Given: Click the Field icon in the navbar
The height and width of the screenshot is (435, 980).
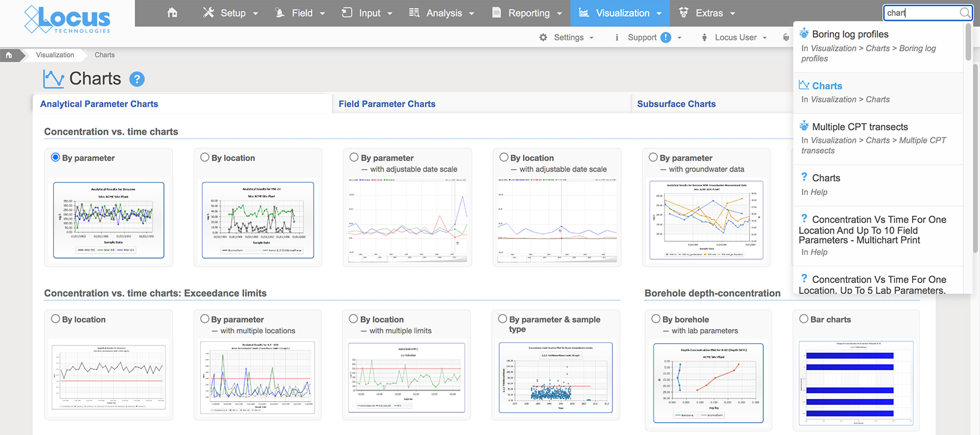Looking at the screenshot, I should (x=280, y=13).
